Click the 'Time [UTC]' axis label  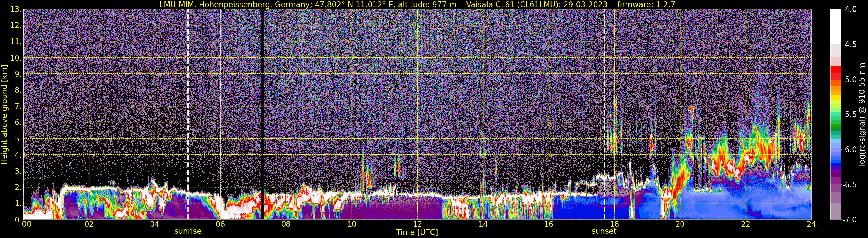tap(417, 232)
